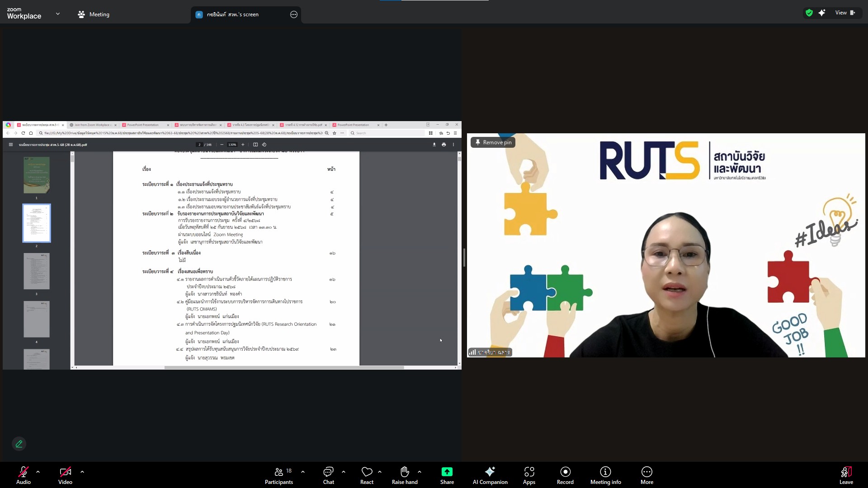Image resolution: width=868 pixels, height=488 pixels.
Task: Open the annotation pencil tool
Action: point(19,444)
